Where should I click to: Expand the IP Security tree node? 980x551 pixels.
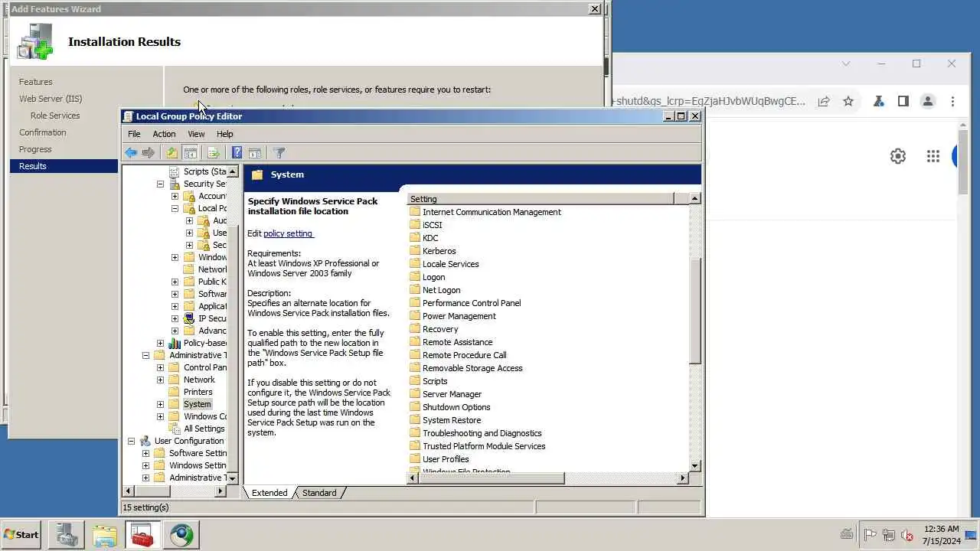point(175,318)
